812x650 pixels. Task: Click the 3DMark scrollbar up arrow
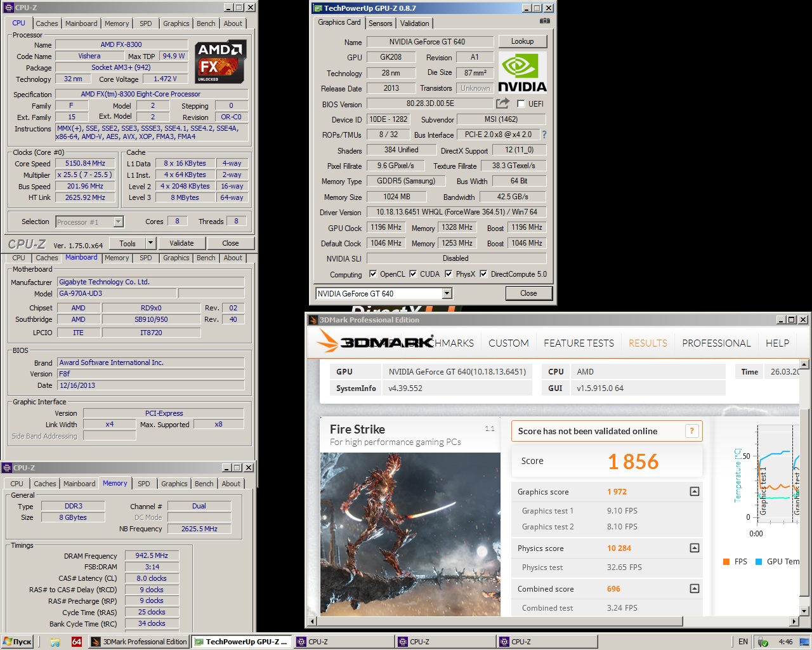[804, 365]
